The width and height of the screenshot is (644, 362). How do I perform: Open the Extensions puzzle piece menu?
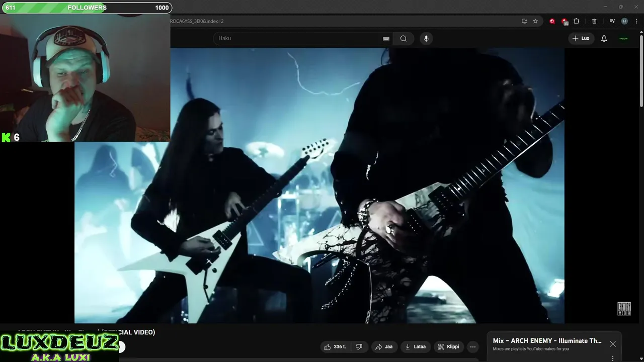click(577, 21)
